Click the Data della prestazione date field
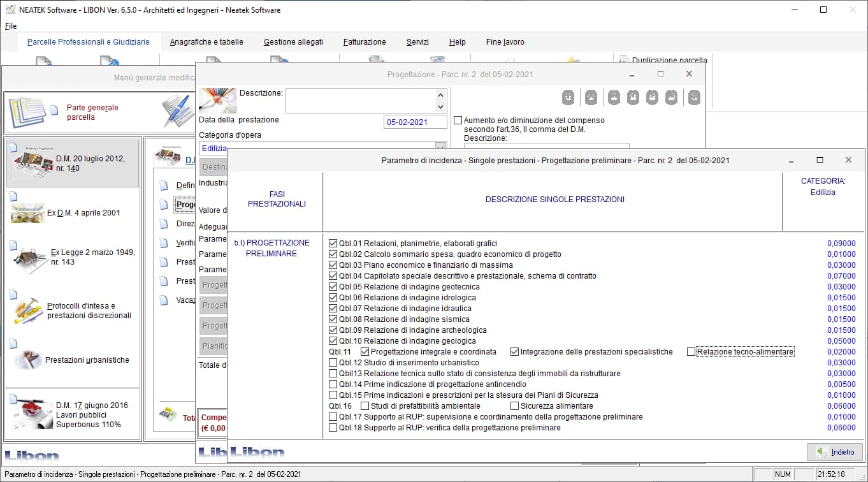868x482 pixels. 415,122
